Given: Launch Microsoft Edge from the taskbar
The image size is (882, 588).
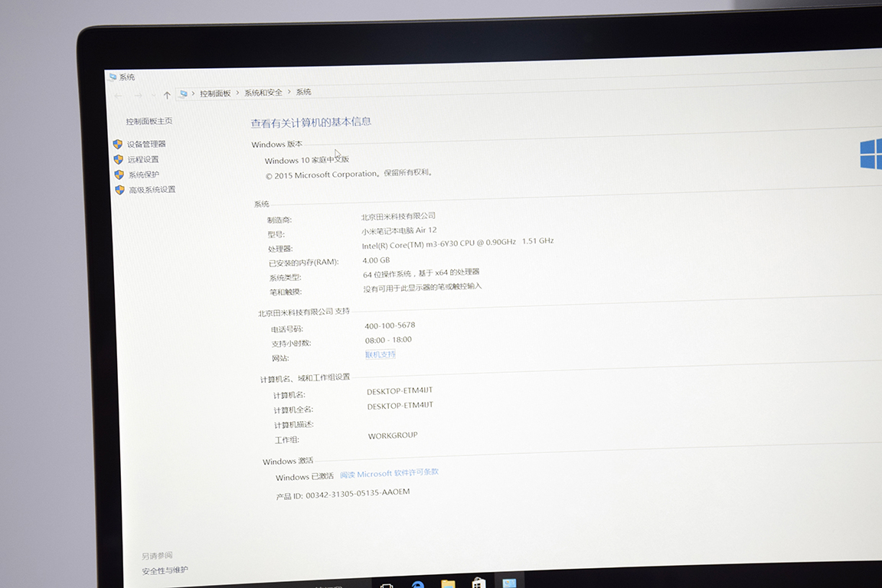Looking at the screenshot, I should click(x=418, y=584).
